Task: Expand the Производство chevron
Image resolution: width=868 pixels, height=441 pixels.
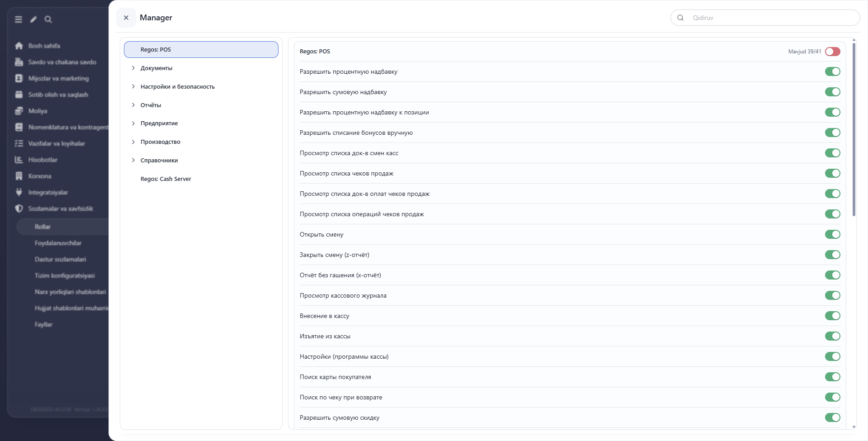Action: (133, 142)
